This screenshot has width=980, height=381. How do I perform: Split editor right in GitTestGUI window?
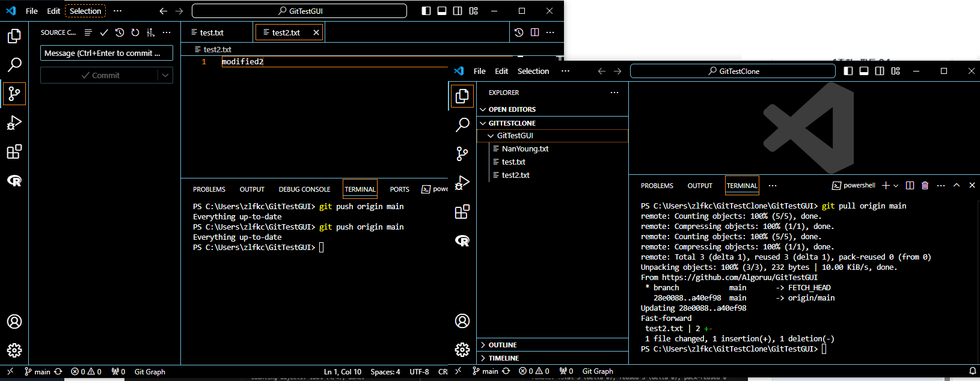(x=534, y=32)
